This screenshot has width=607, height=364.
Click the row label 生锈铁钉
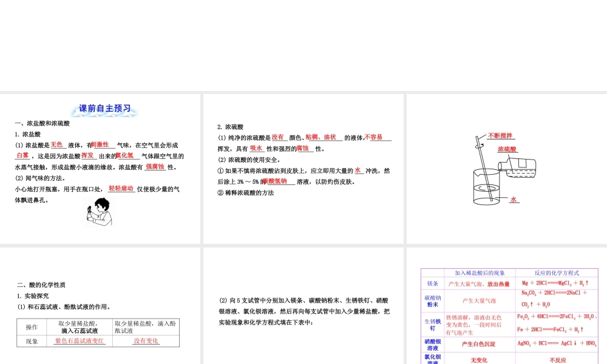pos(432,325)
